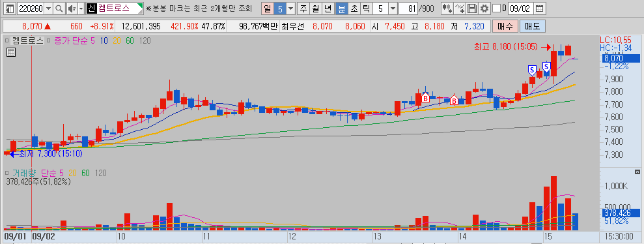Click the gray 120 moving average legend
The width and height of the screenshot is (644, 244).
pos(145,40)
